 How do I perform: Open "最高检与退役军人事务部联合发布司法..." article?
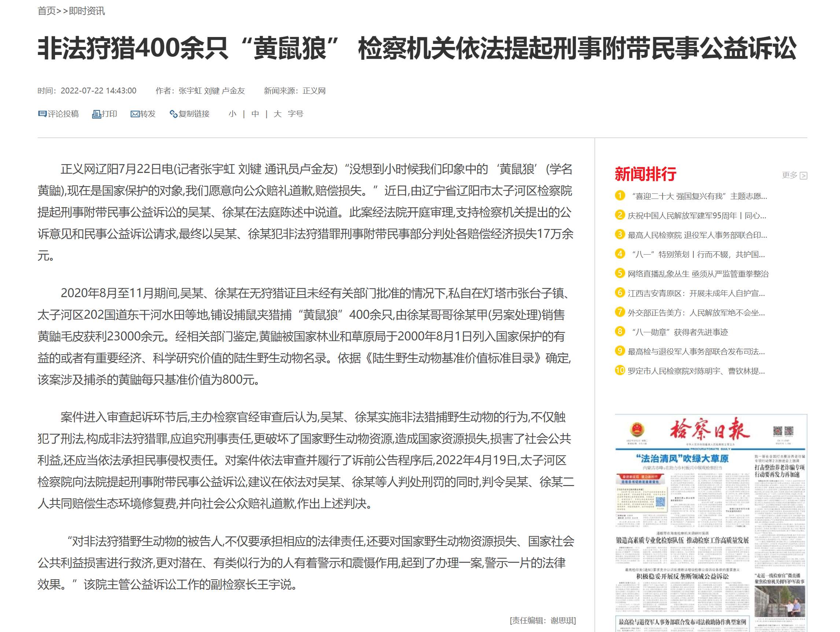click(x=696, y=351)
